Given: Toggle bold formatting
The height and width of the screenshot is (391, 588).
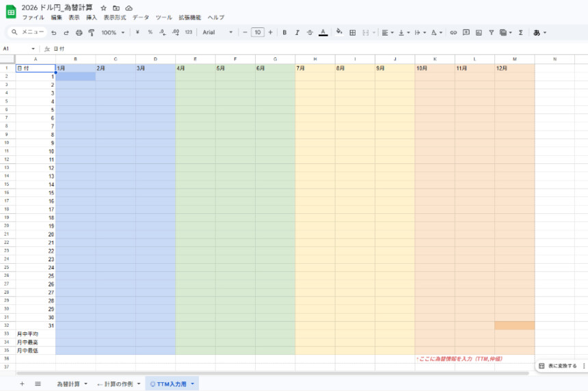Looking at the screenshot, I should 284,32.
